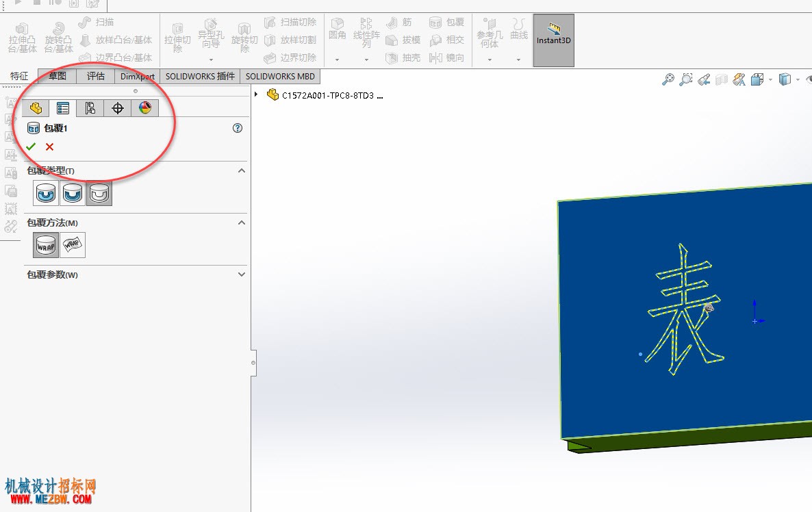Toggle the Instant3D button
The image size is (812, 512).
(x=554, y=40)
